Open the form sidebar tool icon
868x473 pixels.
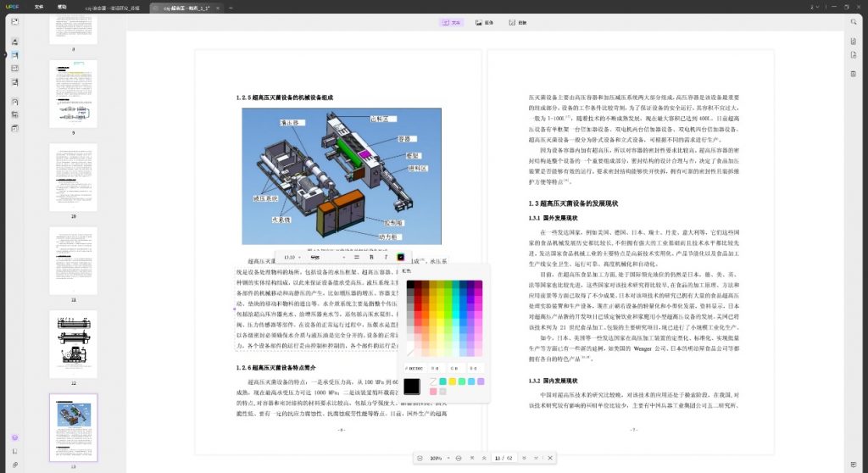(x=15, y=68)
